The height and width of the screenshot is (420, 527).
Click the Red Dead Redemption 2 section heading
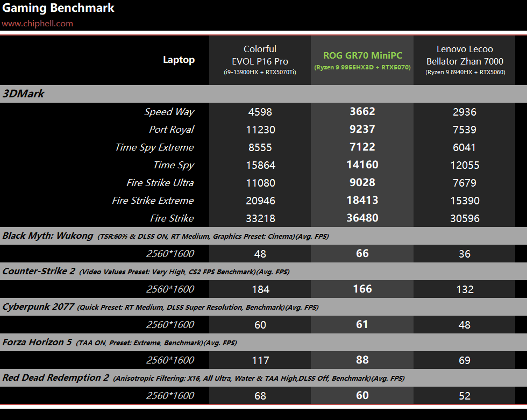tap(56, 378)
